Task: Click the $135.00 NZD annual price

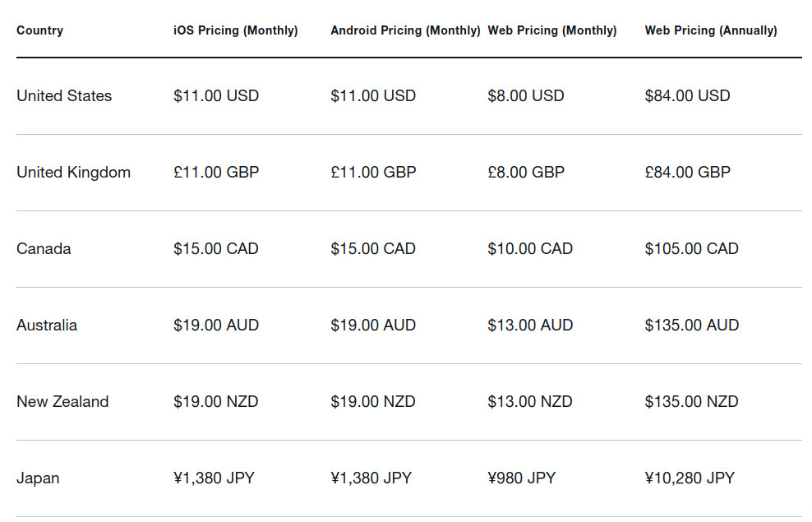Action: click(x=692, y=402)
